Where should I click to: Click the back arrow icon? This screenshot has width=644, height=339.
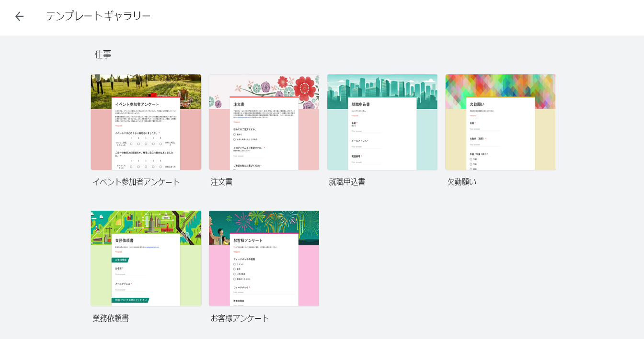[x=19, y=16]
